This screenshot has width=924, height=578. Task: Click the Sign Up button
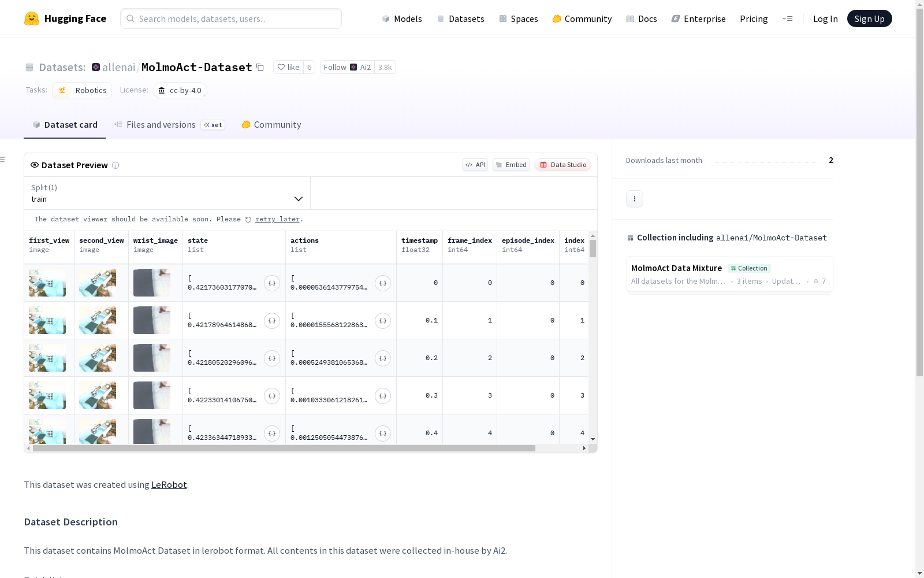point(870,18)
